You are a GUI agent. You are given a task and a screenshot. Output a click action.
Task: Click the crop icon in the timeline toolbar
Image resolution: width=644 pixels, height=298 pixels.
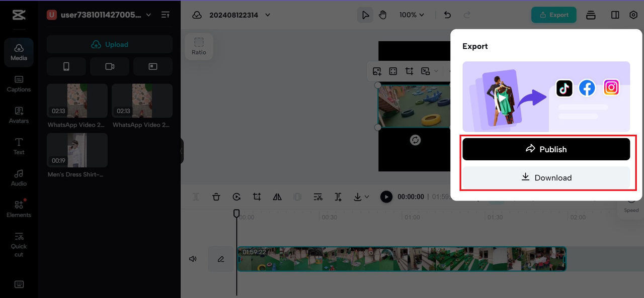coord(257,197)
